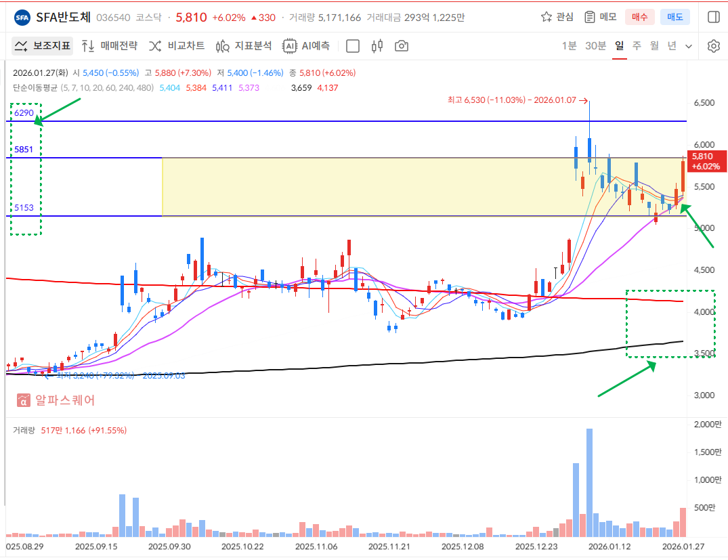Open chart settings gear icon
The image size is (728, 560).
click(x=713, y=46)
